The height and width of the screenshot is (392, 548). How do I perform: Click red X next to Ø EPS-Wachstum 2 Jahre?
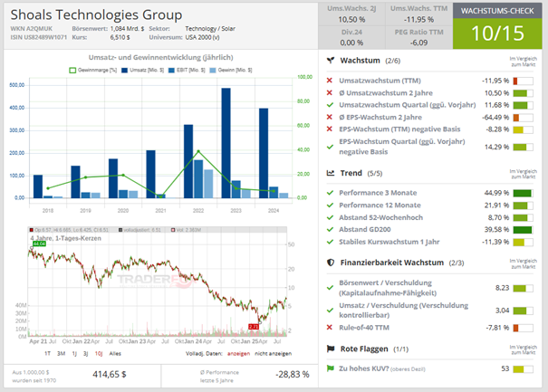pyautogui.click(x=329, y=117)
